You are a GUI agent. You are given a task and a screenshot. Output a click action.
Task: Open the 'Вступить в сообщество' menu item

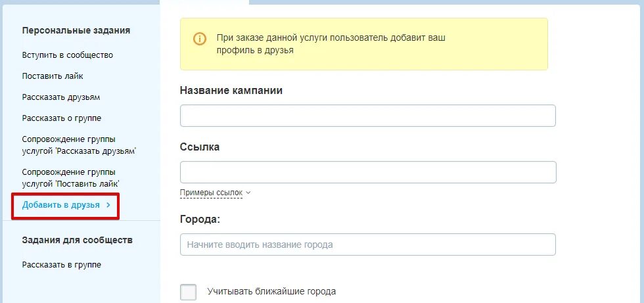pyautogui.click(x=68, y=55)
